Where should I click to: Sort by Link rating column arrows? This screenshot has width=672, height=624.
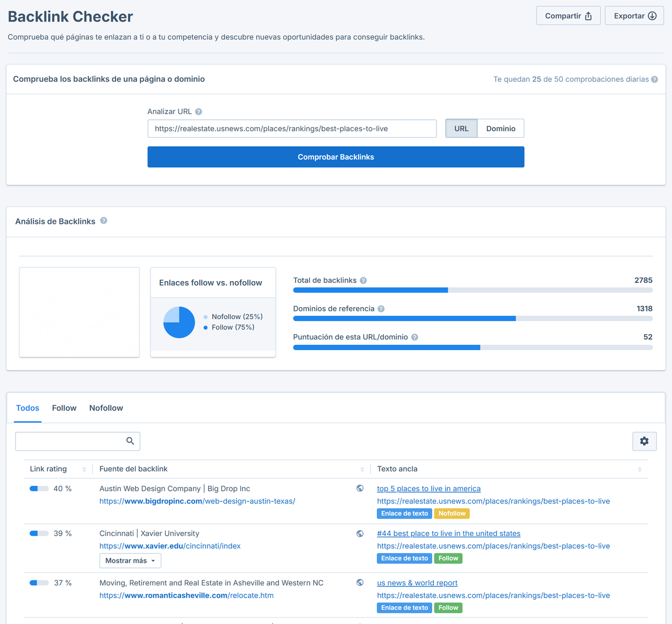tap(84, 469)
